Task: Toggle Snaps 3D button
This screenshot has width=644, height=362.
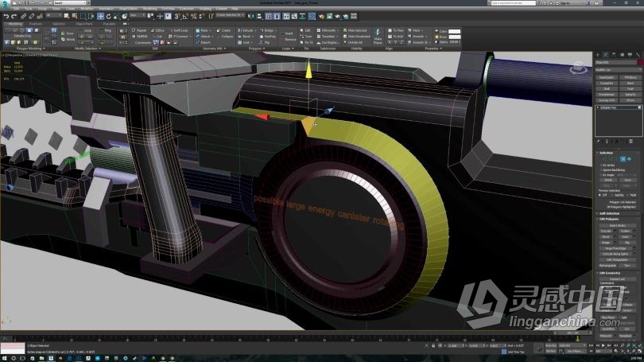Action: [x=177, y=16]
